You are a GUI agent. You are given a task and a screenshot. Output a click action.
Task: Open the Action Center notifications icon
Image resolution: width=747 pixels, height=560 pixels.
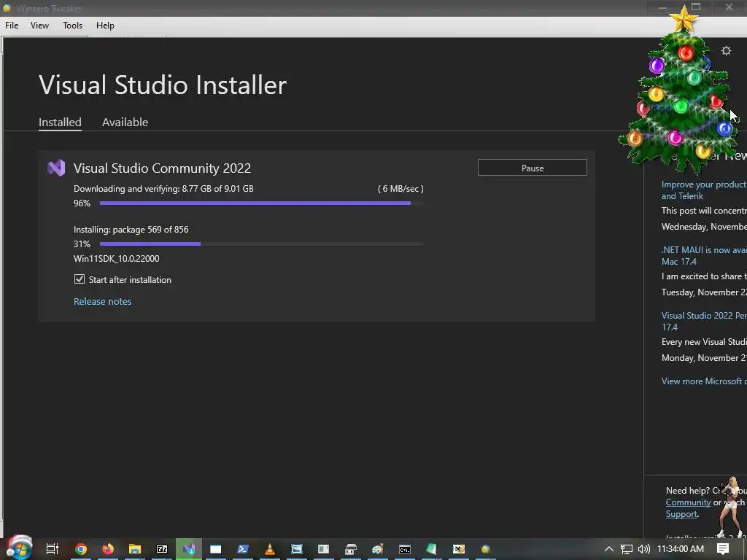coord(723,549)
